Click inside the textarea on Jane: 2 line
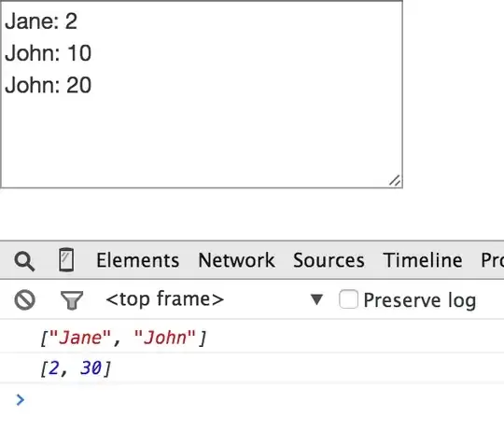Viewport: 504px width, 443px height. (41, 21)
